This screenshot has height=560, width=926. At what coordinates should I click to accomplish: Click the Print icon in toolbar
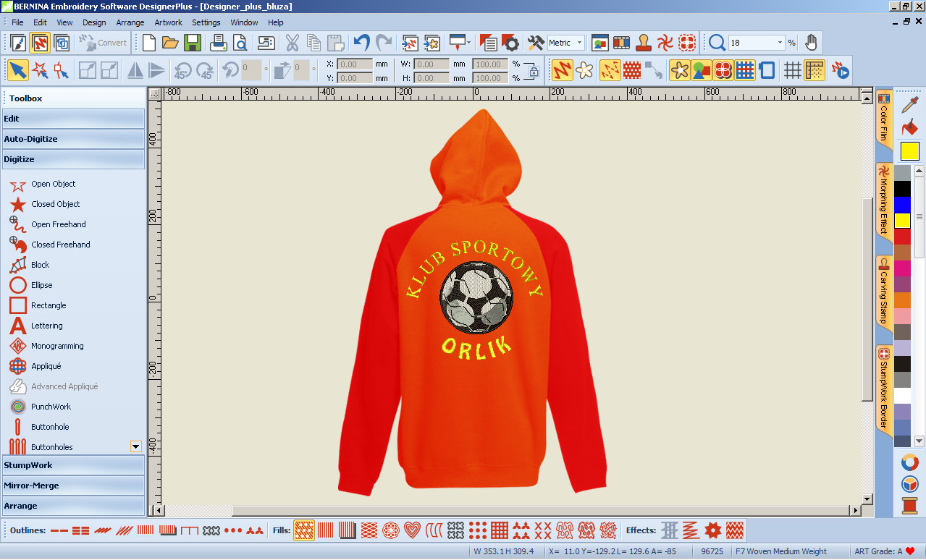pos(218,43)
